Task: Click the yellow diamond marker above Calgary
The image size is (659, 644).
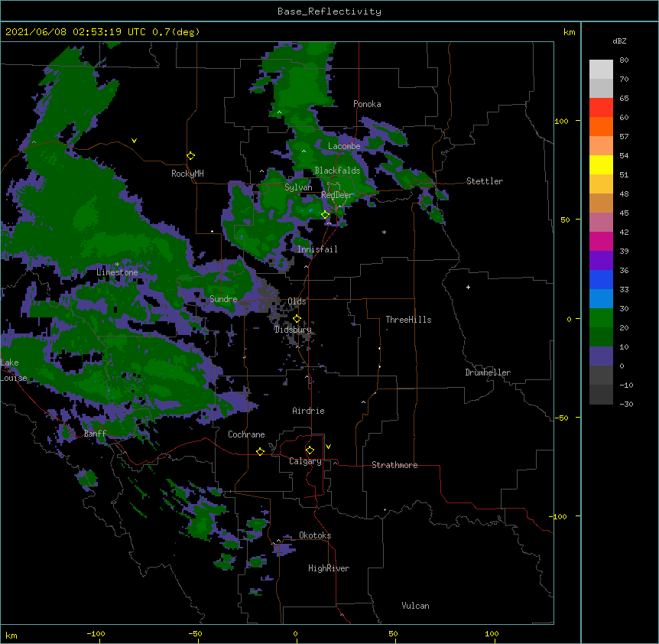Action: coord(310,450)
